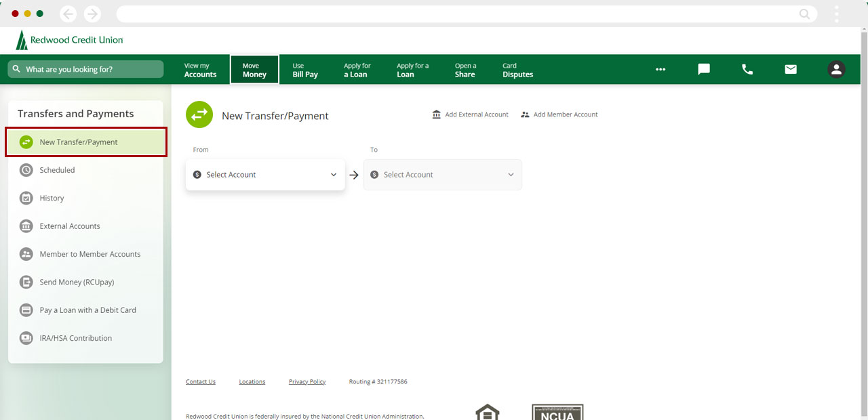Open the Apply for a Loan menu labeled 'a Loan'
The height and width of the screenshot is (420, 868).
(357, 70)
